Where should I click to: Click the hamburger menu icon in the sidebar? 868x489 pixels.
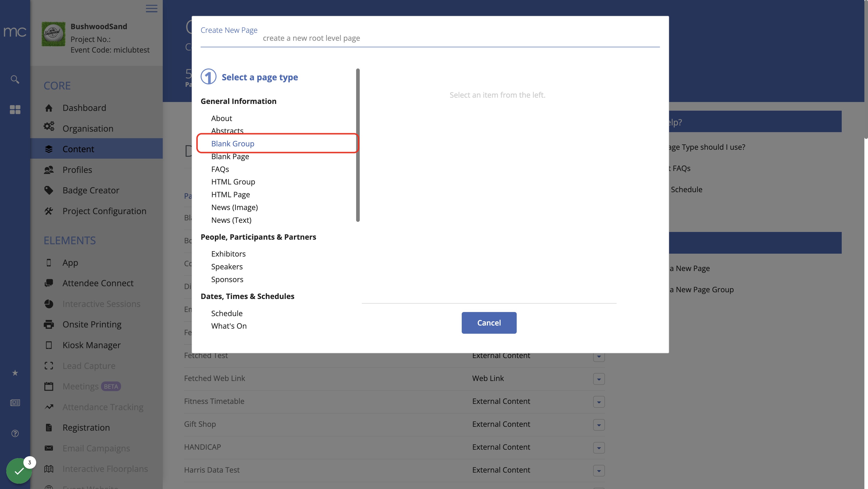[x=151, y=8]
